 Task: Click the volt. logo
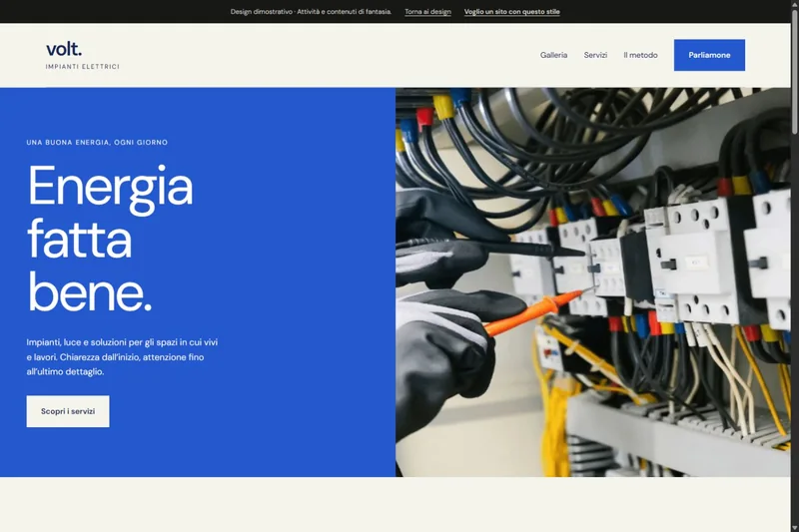(64, 49)
